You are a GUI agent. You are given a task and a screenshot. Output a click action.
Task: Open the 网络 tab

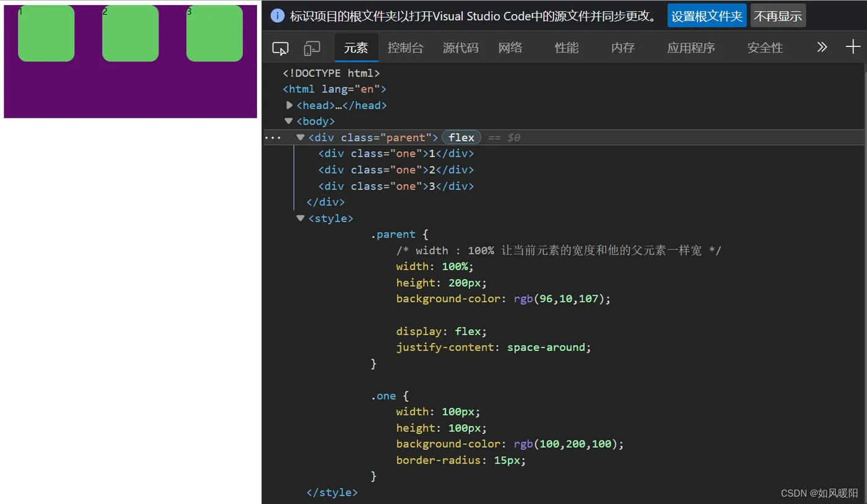(x=510, y=48)
